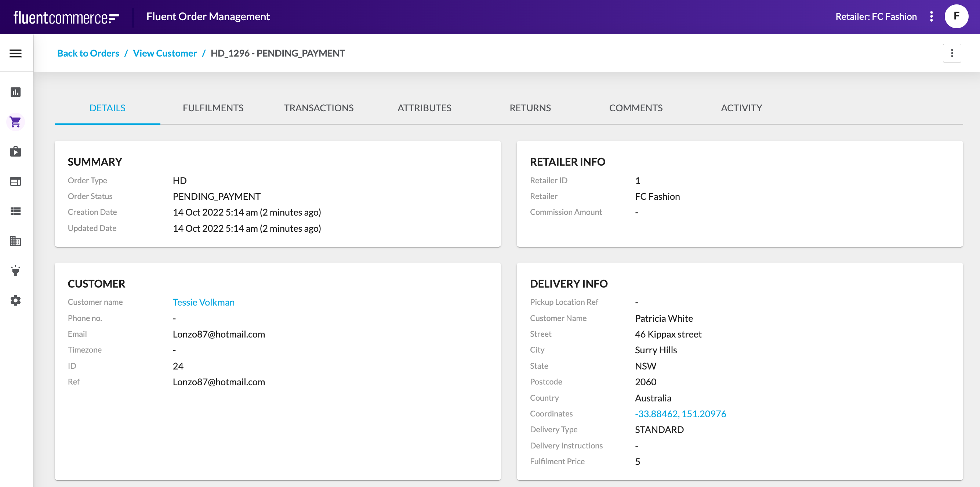The height and width of the screenshot is (487, 980).
Task: View the Activity tab
Action: pyautogui.click(x=741, y=108)
